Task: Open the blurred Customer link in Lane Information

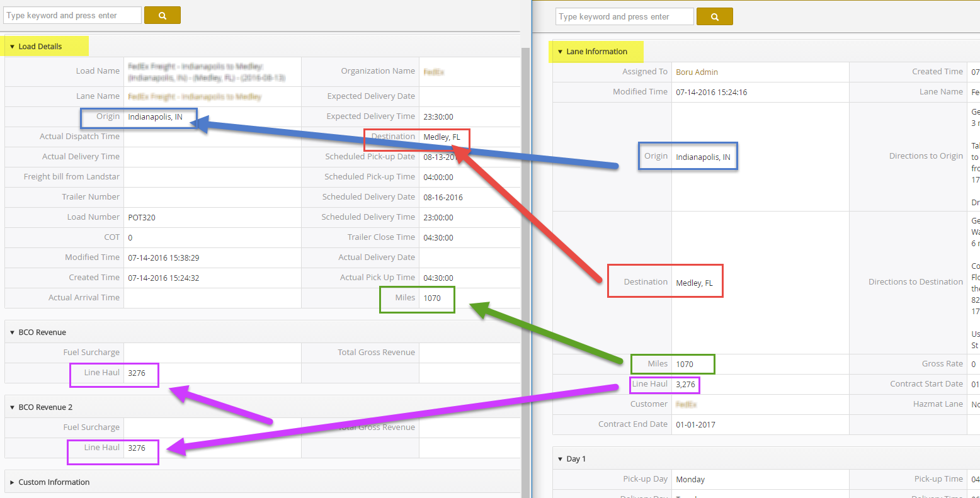Action: [687, 404]
